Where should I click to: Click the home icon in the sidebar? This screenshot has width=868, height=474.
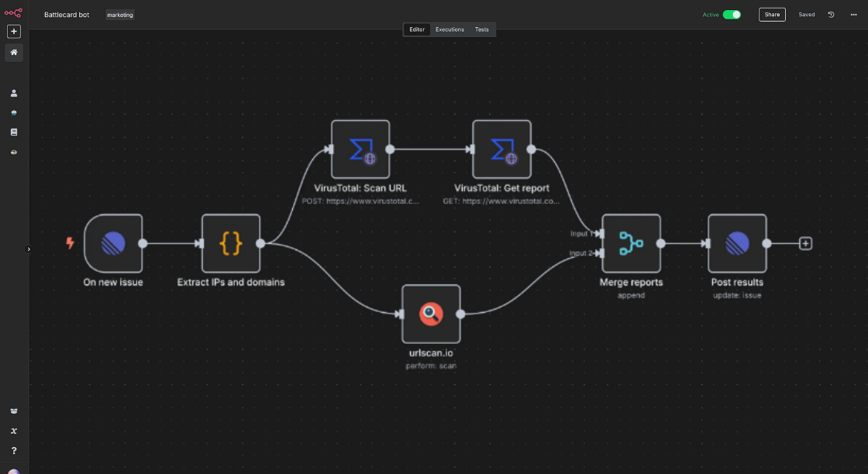pos(14,53)
